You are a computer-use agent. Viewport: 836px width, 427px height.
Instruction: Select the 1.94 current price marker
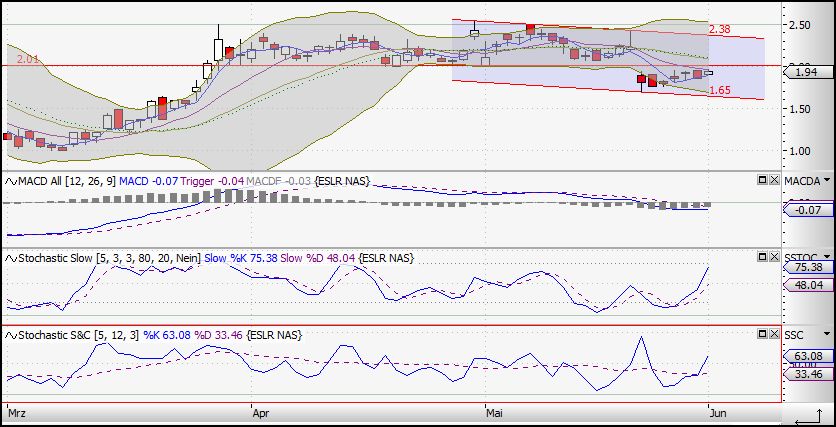click(808, 72)
